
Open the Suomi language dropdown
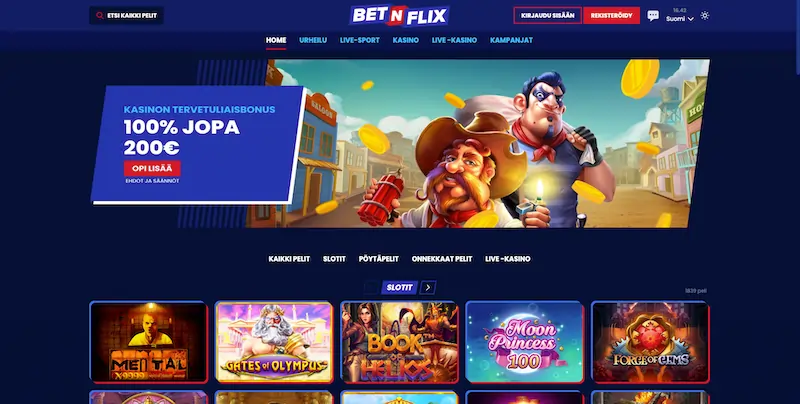point(680,19)
